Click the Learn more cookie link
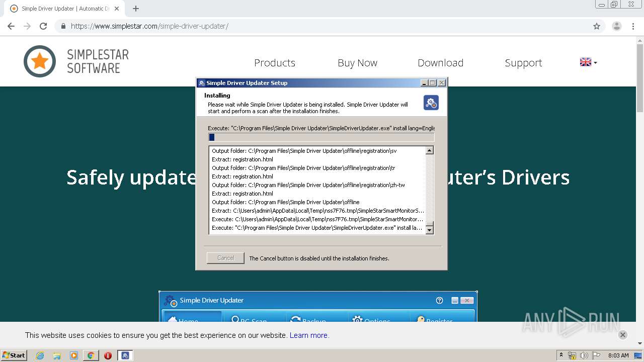The height and width of the screenshot is (362, 644). (x=308, y=335)
